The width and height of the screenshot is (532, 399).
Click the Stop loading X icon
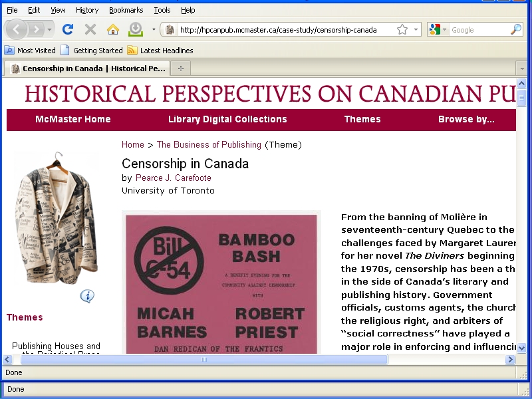coord(90,29)
